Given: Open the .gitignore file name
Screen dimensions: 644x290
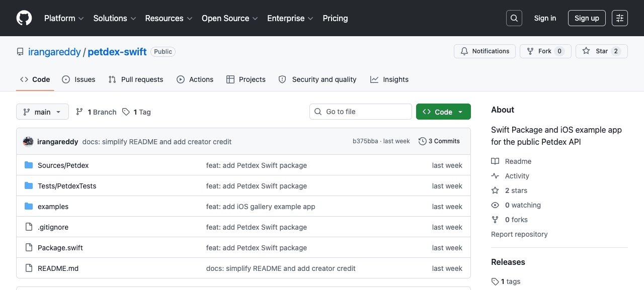Looking at the screenshot, I should pos(53,227).
